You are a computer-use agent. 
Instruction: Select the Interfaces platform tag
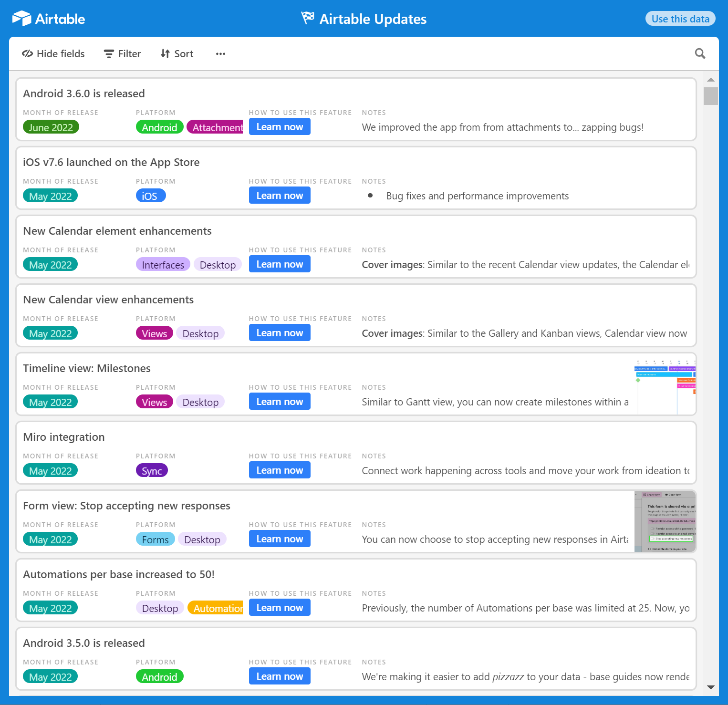tap(163, 265)
